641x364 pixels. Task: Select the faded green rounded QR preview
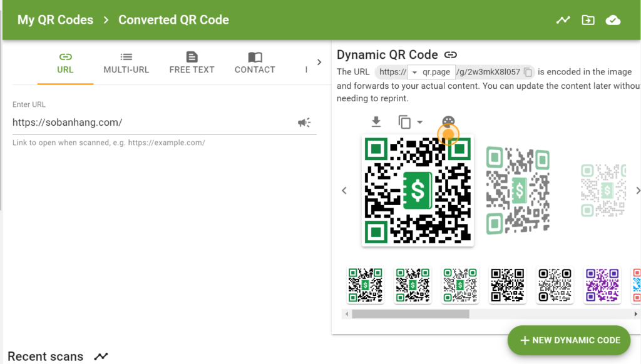[518, 190]
